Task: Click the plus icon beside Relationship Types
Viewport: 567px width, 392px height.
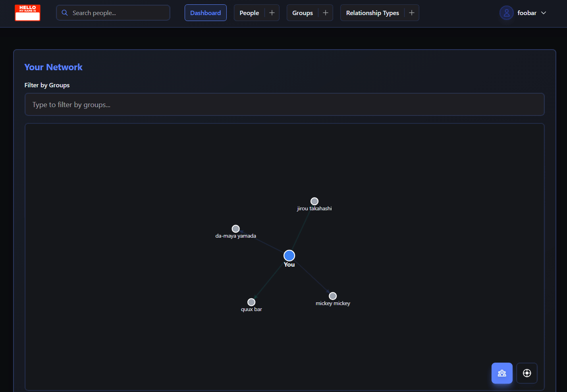Action: click(412, 13)
